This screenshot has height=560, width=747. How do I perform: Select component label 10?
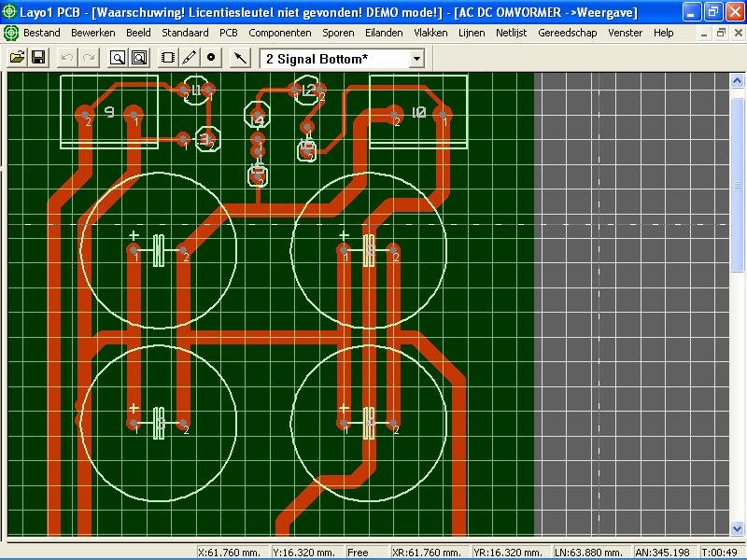pos(418,112)
